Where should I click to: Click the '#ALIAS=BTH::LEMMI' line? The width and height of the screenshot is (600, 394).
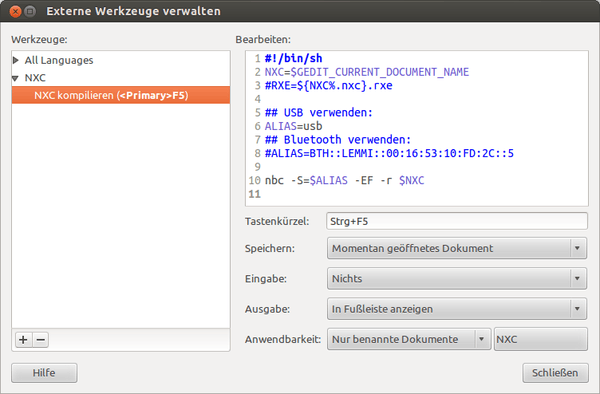(389, 153)
